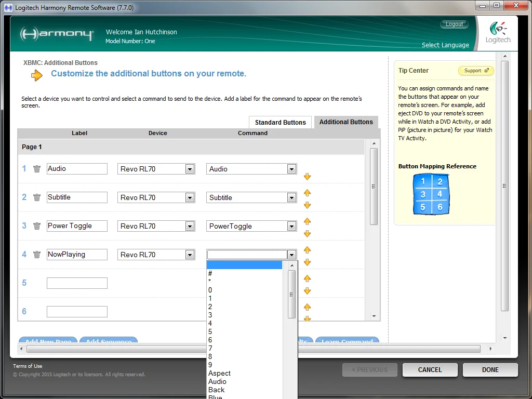Choose '#' from command list
Image resolution: width=532 pixels, height=399 pixels.
tap(244, 273)
